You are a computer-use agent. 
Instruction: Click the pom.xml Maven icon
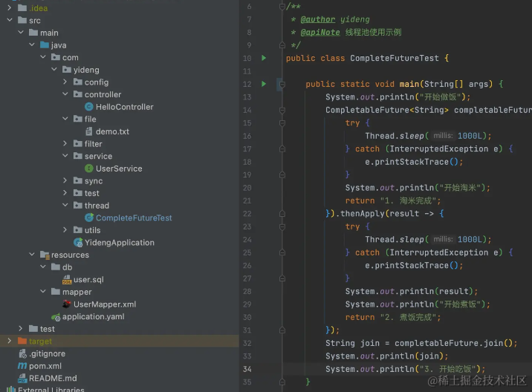coord(22,366)
